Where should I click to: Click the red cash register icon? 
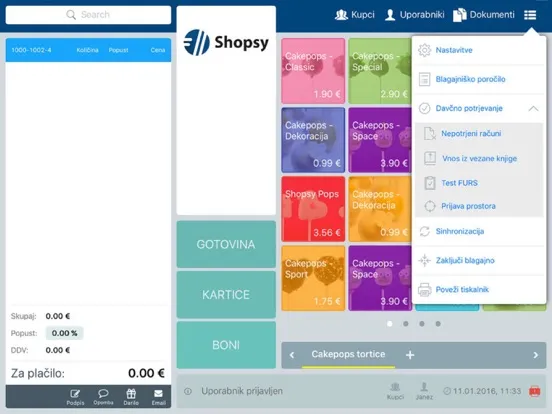[x=534, y=391]
